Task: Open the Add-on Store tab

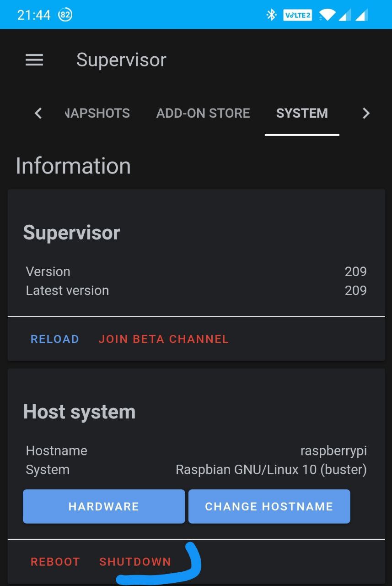Action: (203, 113)
